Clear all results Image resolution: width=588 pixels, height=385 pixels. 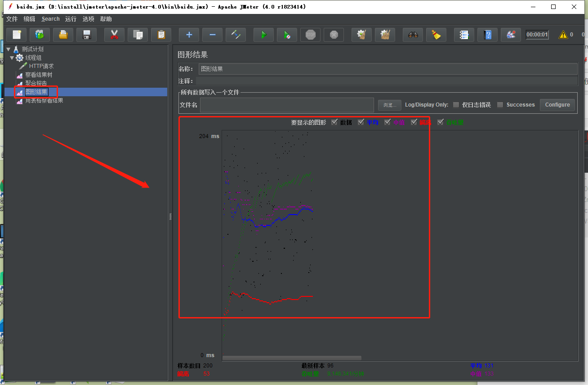click(x=385, y=35)
